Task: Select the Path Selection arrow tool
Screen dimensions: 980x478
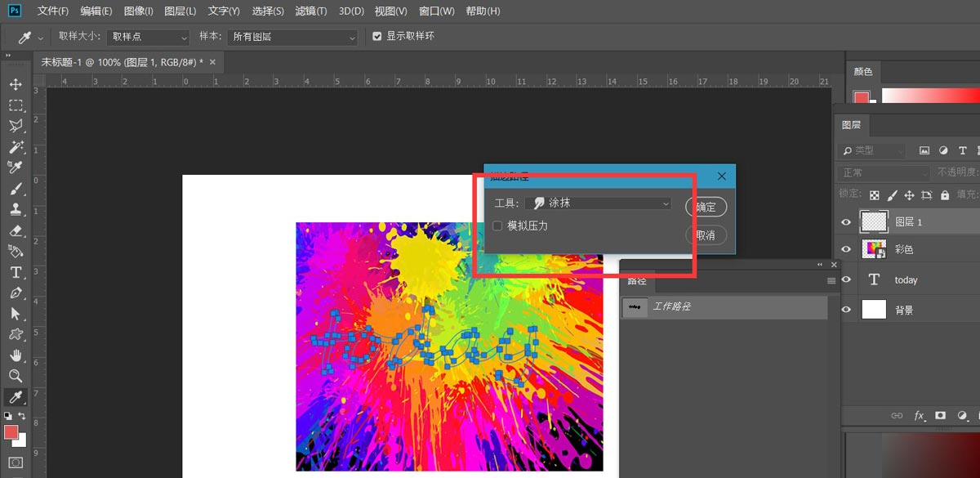Action: (x=16, y=314)
